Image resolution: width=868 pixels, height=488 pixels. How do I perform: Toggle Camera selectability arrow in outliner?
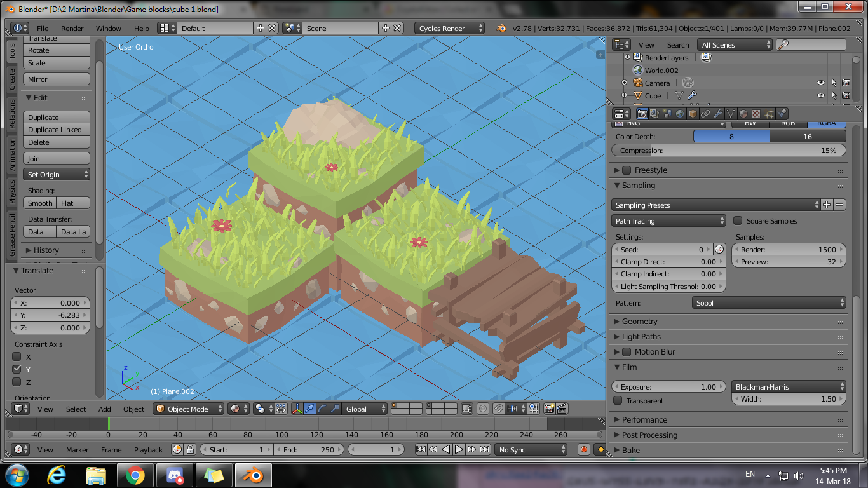pos(834,83)
